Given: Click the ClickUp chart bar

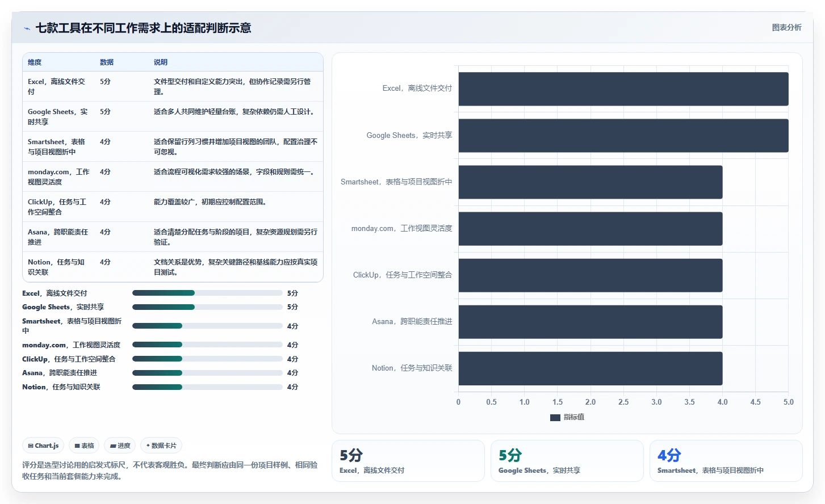Looking at the screenshot, I should tap(591, 275).
